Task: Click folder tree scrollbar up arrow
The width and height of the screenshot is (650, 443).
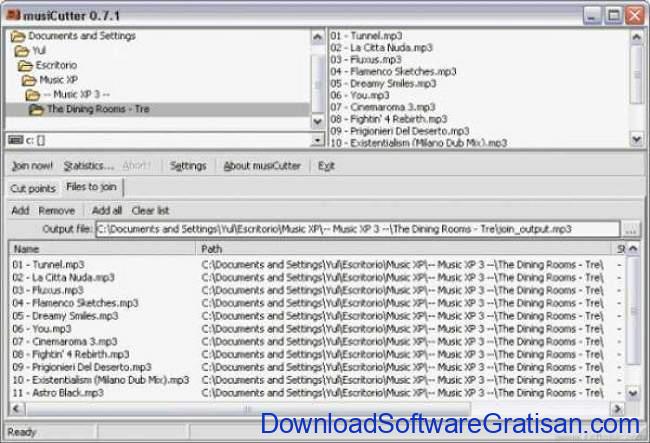Action: pos(318,37)
